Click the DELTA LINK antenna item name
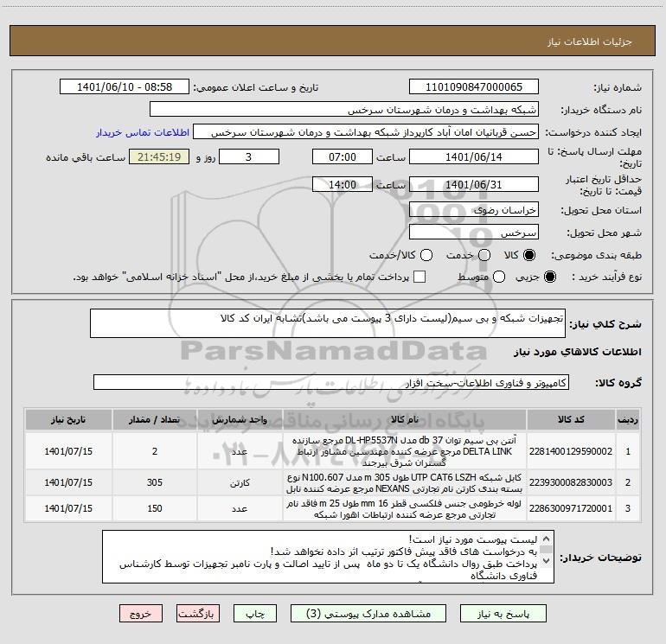 coord(405,451)
